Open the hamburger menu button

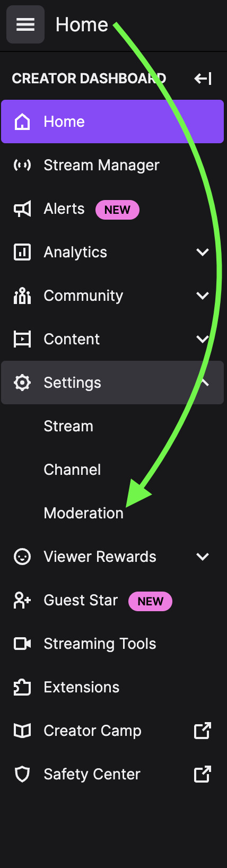click(25, 24)
